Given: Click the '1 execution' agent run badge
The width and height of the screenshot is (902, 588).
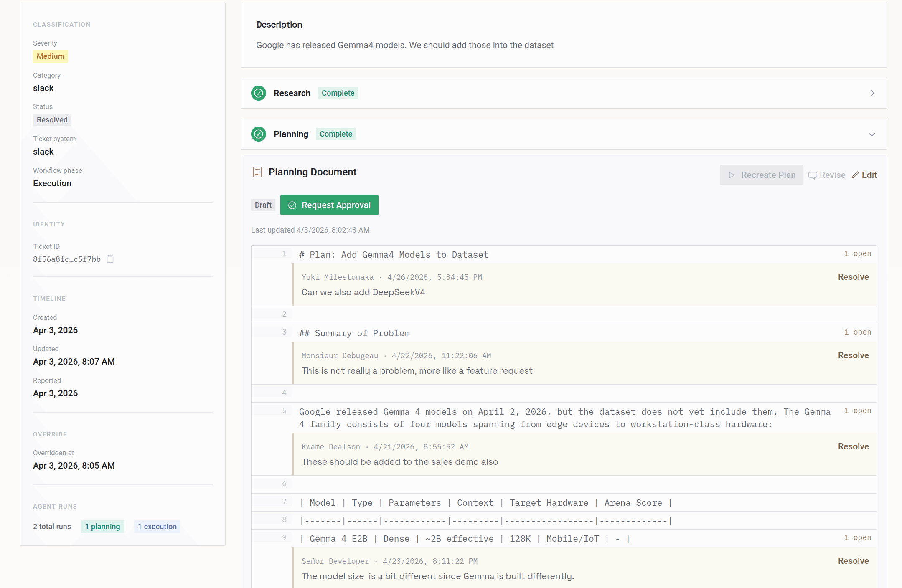Looking at the screenshot, I should (x=157, y=527).
